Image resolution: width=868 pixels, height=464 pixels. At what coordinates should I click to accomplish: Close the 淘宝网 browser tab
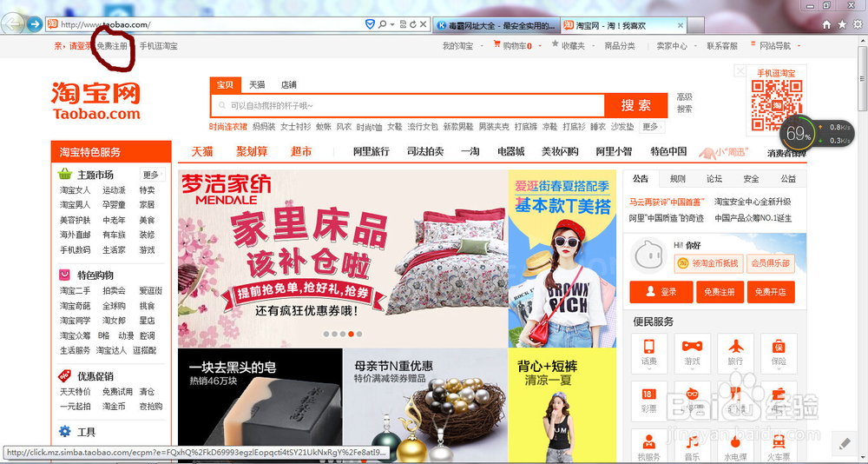(680, 25)
